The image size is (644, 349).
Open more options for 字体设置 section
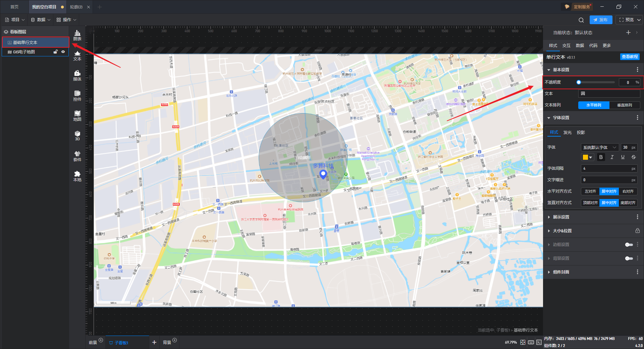click(x=637, y=118)
